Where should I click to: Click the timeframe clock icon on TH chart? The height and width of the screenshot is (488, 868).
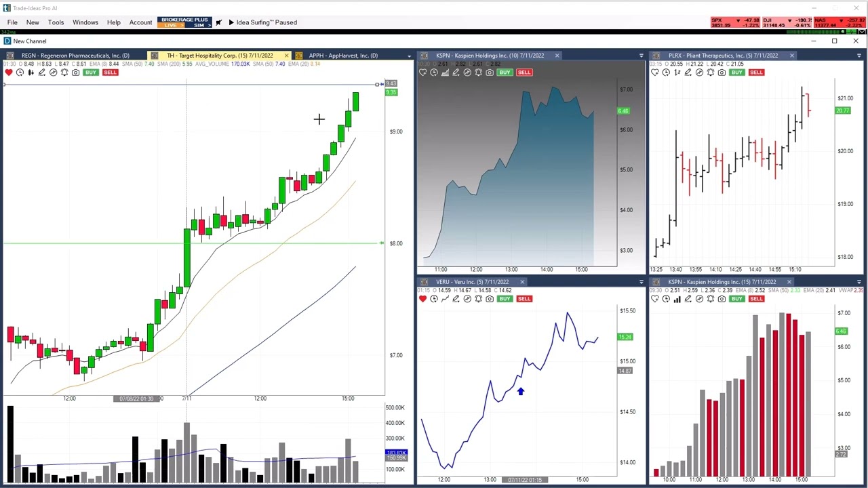click(20, 73)
